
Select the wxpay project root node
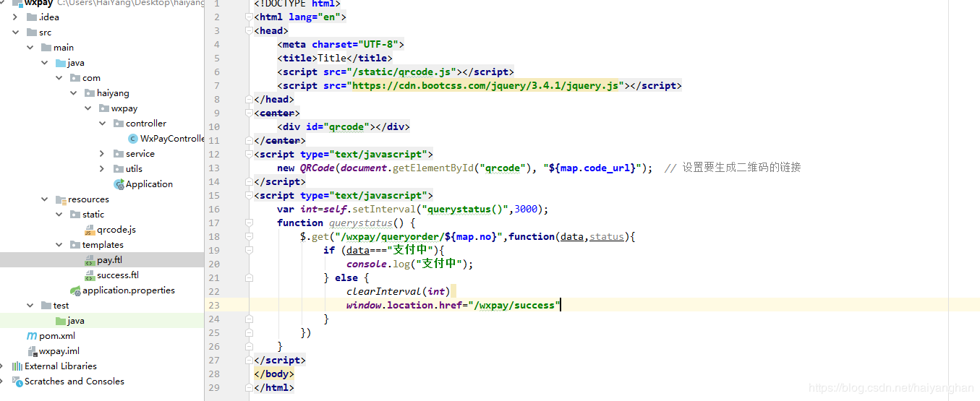38,3
